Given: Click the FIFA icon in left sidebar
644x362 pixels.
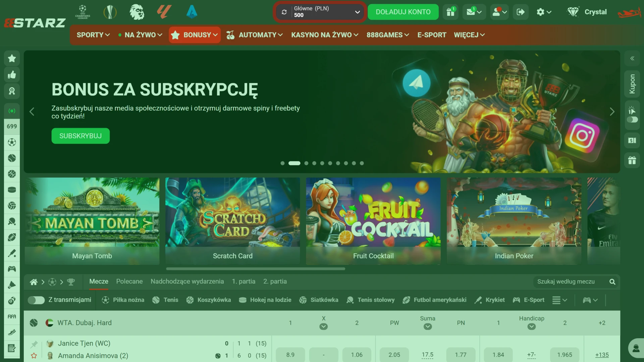Looking at the screenshot, I should pos(12,316).
